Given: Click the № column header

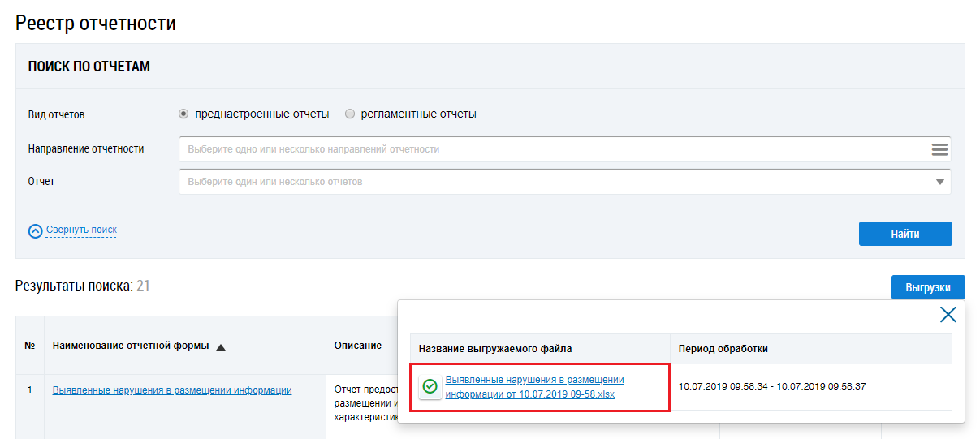Looking at the screenshot, I should [30, 346].
